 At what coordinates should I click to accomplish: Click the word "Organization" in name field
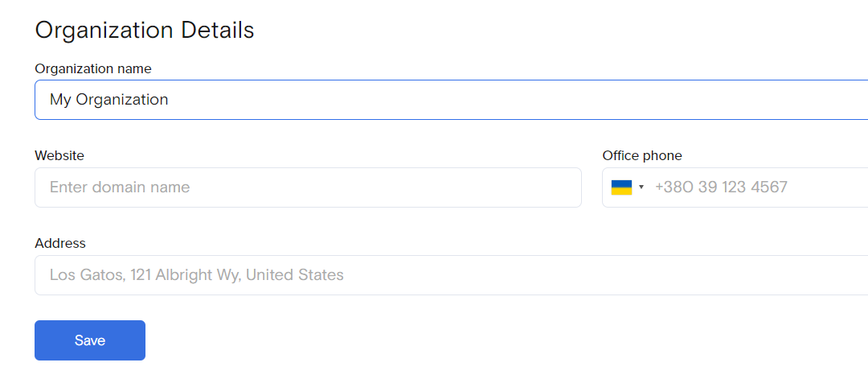[122, 100]
